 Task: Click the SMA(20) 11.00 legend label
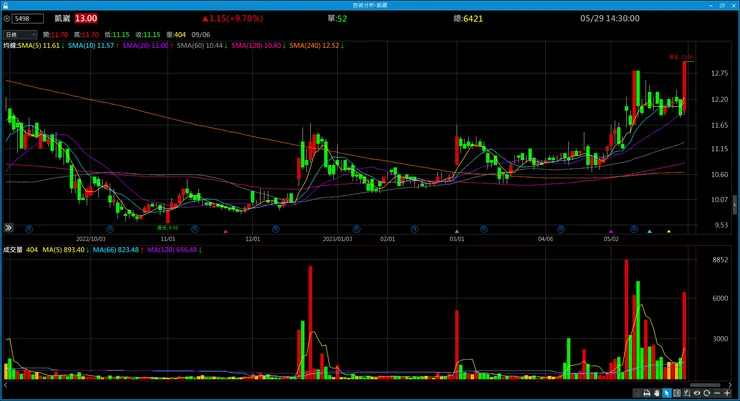(x=145, y=46)
